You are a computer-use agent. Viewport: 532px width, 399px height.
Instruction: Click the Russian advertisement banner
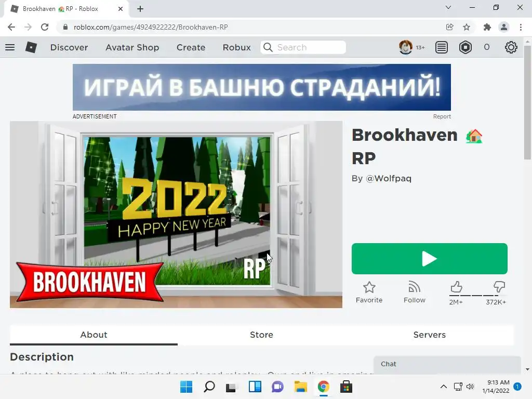pyautogui.click(x=262, y=87)
